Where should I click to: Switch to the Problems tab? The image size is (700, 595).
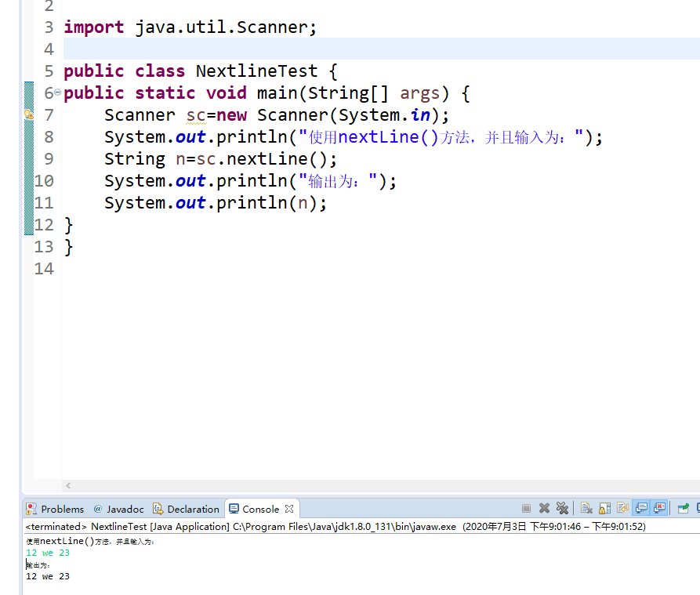[x=56, y=509]
